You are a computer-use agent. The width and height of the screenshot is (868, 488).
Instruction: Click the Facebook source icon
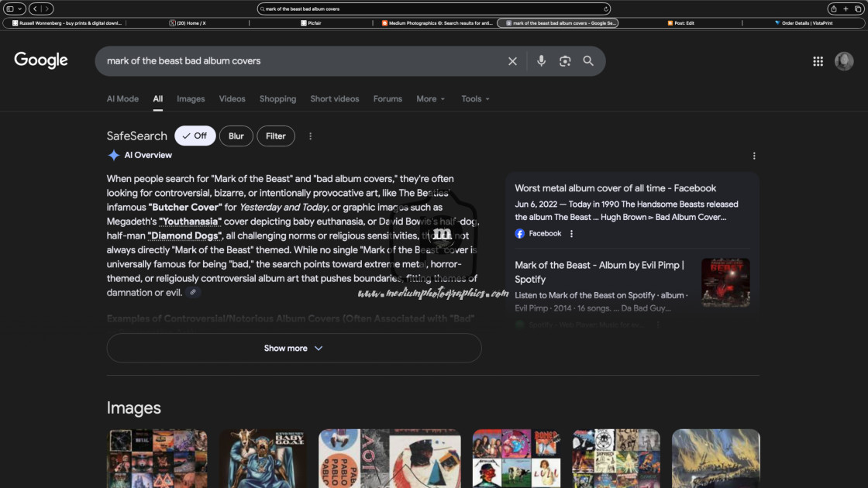(x=519, y=233)
